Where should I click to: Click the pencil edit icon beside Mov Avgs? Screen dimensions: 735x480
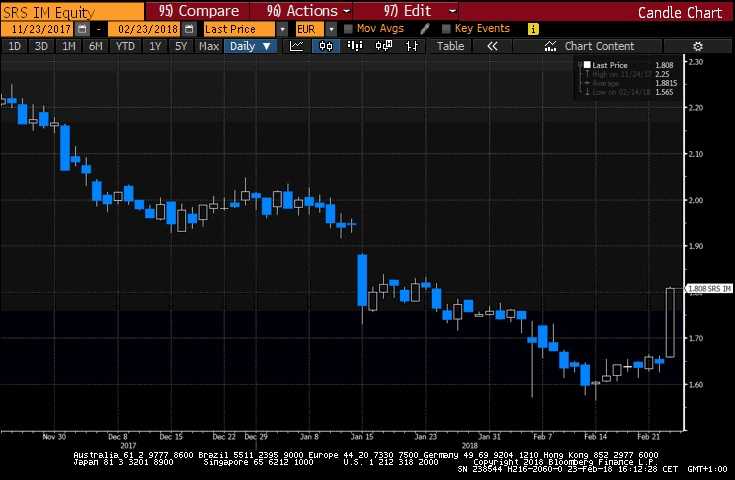[425, 29]
